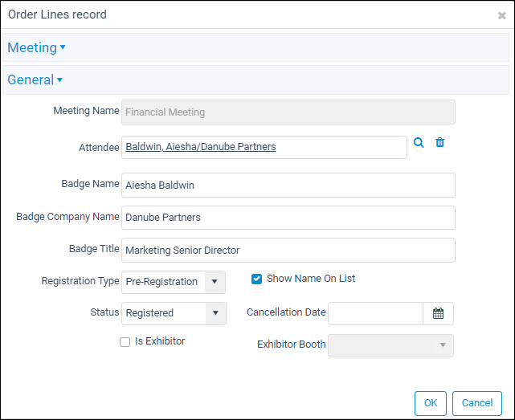Click the Cancellation Date text field
The image size is (515, 420).
pos(375,313)
